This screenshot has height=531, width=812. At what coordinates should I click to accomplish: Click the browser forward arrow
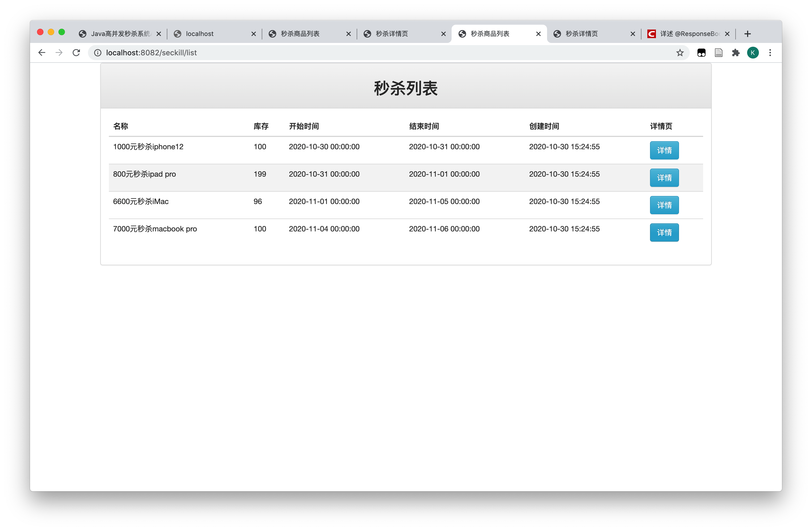[x=59, y=53]
